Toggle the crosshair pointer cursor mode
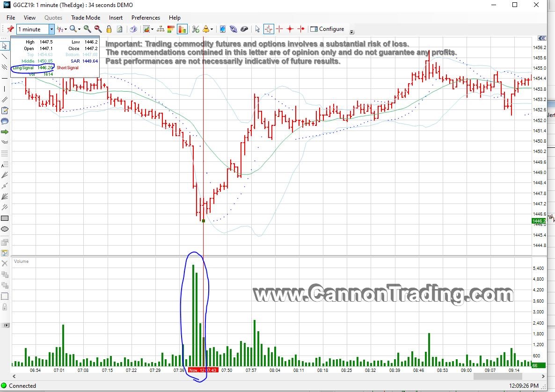This screenshot has width=555, height=392. pos(269,29)
